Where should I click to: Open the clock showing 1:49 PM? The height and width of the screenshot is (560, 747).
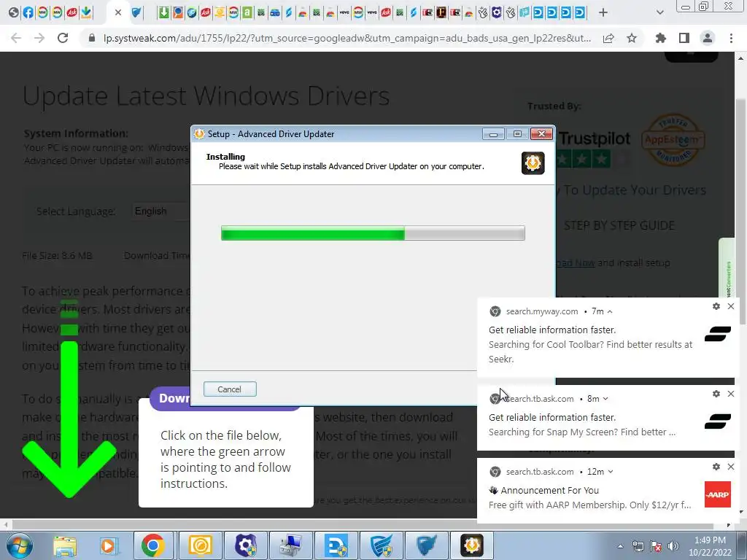[x=710, y=546]
